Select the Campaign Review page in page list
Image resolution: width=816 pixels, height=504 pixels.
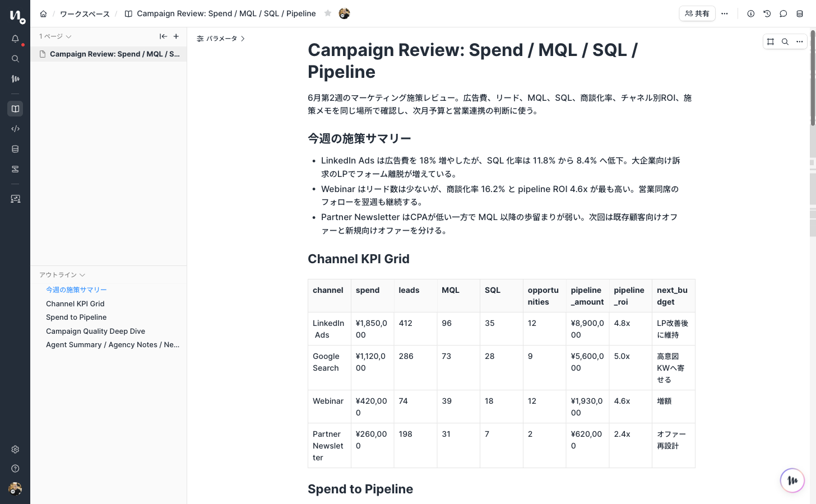click(109, 54)
